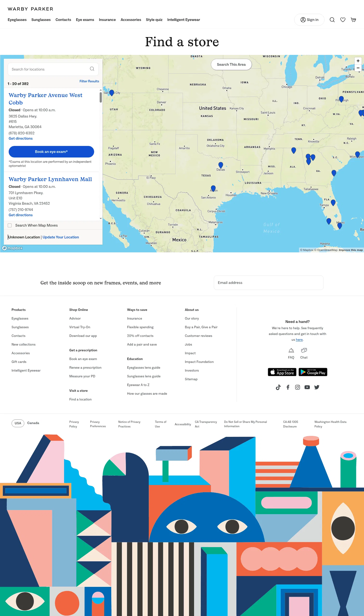The height and width of the screenshot is (616, 364).
Task: Enable Search When Map Moves checkbox
Action: (x=10, y=225)
